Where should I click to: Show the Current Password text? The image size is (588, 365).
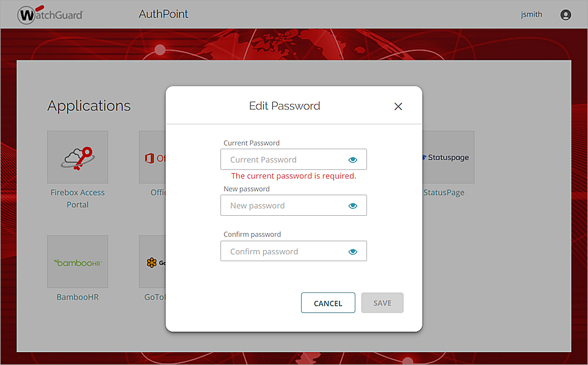click(x=353, y=159)
